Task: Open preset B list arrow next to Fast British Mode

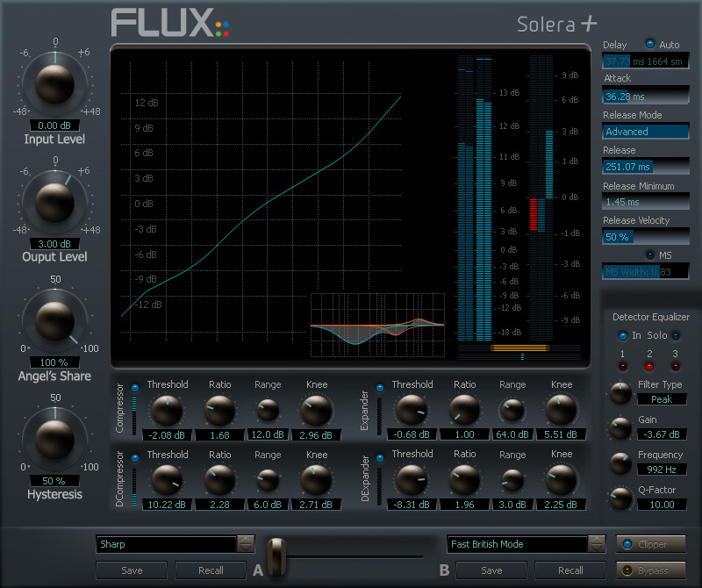Action: pyautogui.click(x=597, y=544)
